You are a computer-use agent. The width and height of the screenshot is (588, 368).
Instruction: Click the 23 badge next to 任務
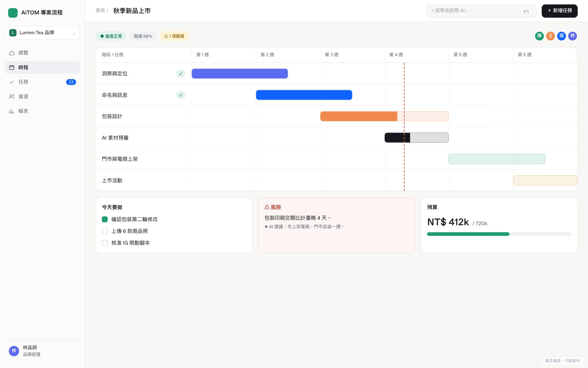(71, 82)
